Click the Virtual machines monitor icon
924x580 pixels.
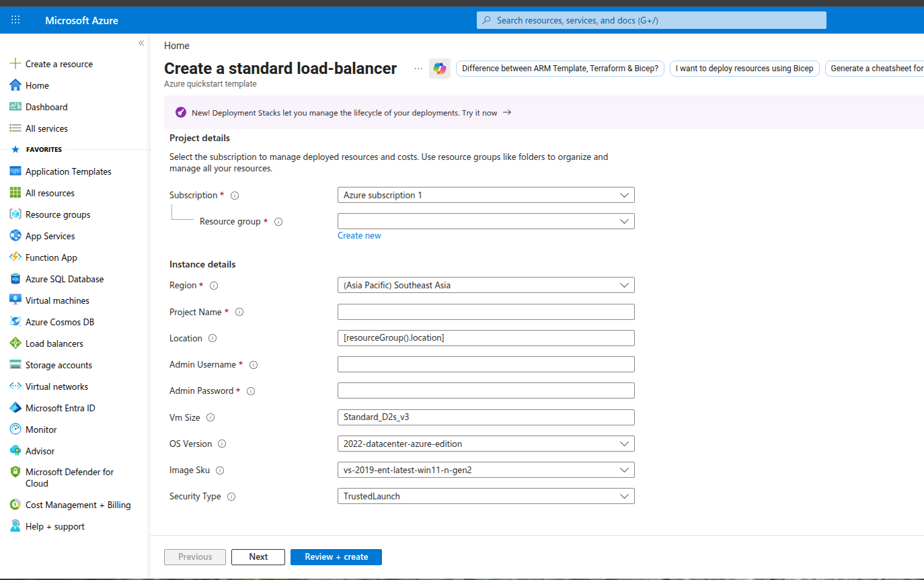(x=15, y=300)
